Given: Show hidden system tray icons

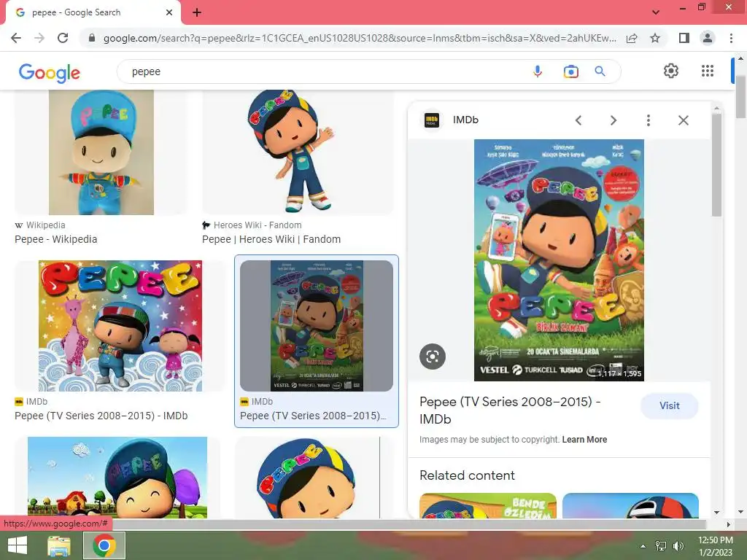Looking at the screenshot, I should click(x=643, y=546).
